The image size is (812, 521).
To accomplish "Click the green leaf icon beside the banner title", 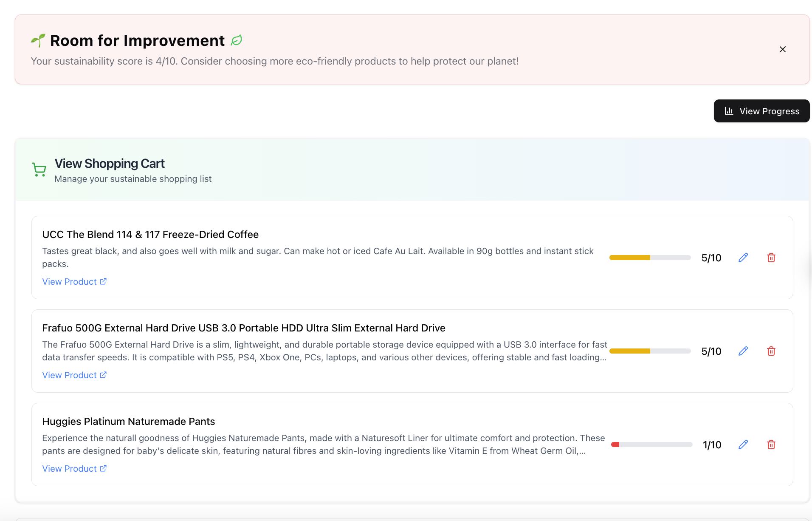I will (236, 40).
